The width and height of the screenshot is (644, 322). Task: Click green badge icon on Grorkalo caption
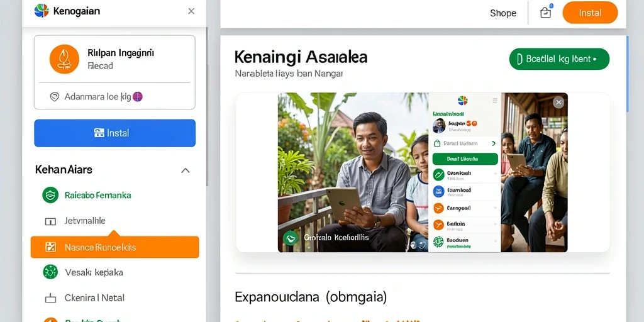(x=291, y=238)
